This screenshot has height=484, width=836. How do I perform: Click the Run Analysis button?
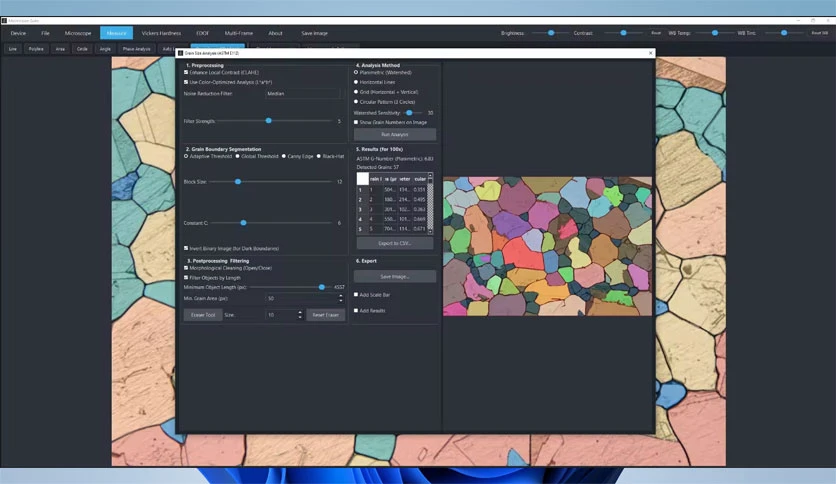[395, 134]
